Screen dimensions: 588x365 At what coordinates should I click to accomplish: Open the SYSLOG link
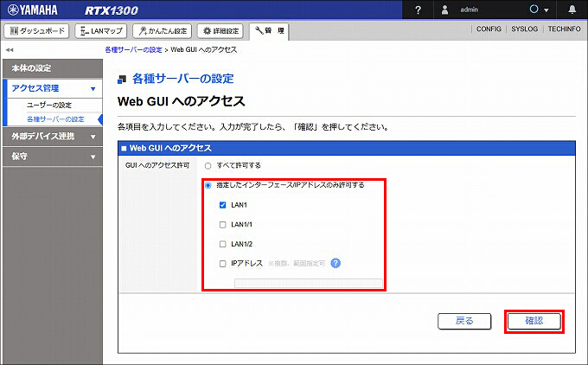pyautogui.click(x=524, y=29)
